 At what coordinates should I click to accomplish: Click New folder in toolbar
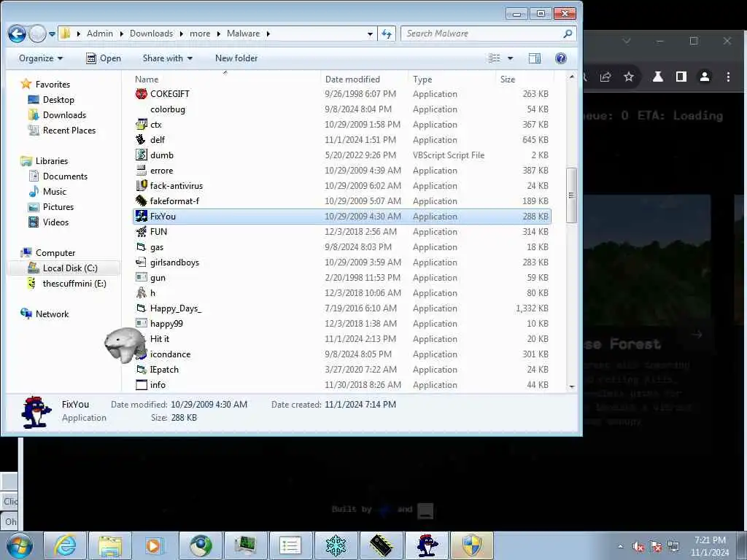tap(236, 58)
